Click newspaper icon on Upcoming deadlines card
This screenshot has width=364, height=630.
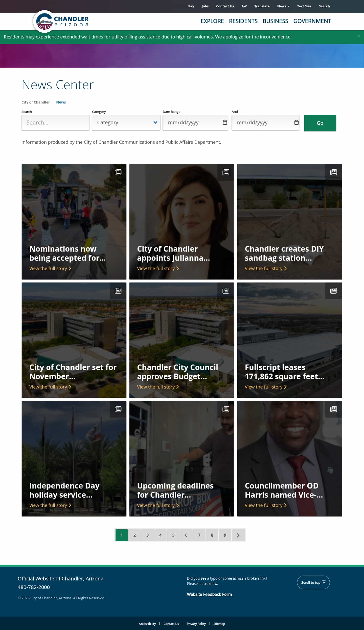click(x=226, y=409)
